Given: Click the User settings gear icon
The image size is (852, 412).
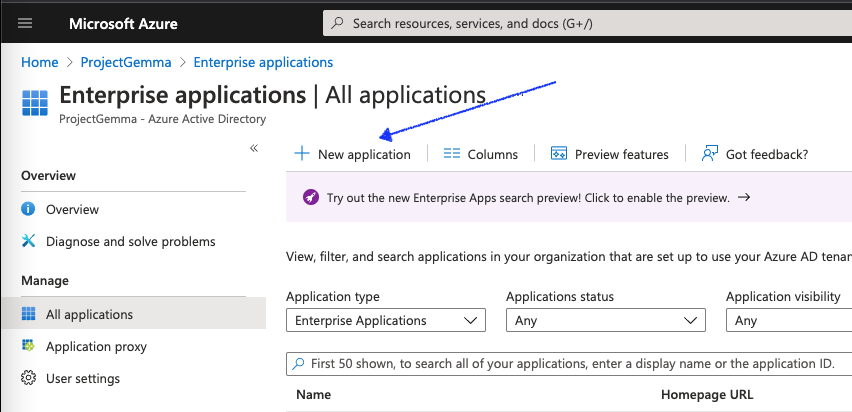Looking at the screenshot, I should [x=28, y=378].
